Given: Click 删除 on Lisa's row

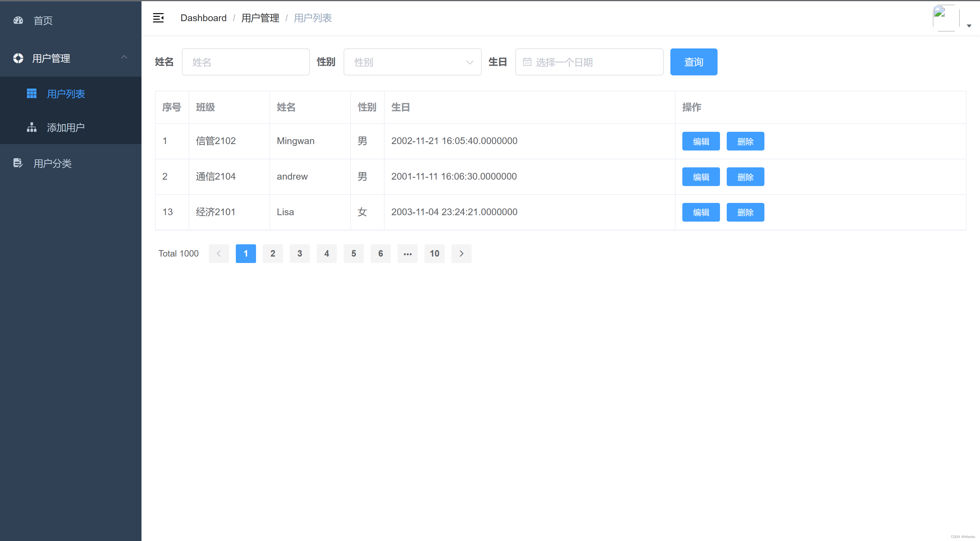Looking at the screenshot, I should tap(745, 212).
